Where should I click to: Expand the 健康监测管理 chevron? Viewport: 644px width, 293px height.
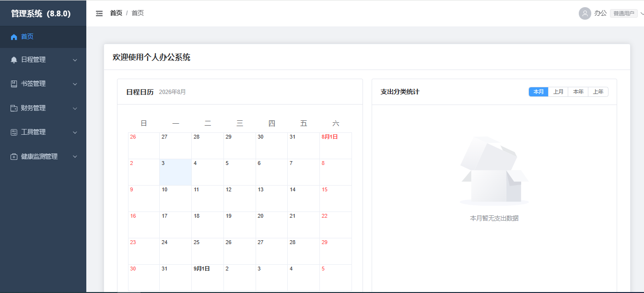click(x=75, y=157)
